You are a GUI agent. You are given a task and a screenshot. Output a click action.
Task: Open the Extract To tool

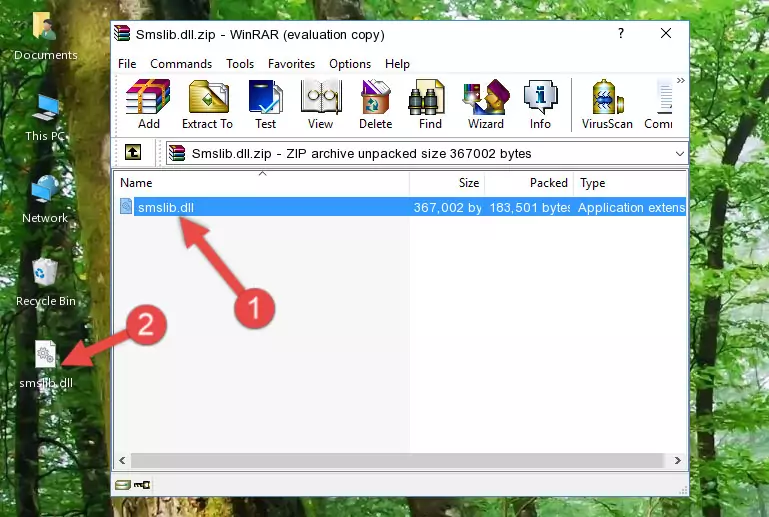(x=207, y=104)
